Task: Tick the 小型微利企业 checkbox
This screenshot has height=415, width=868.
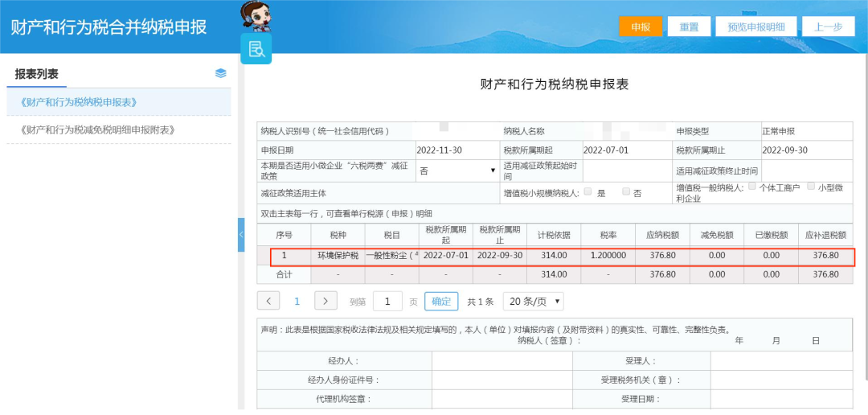Action: [811, 187]
